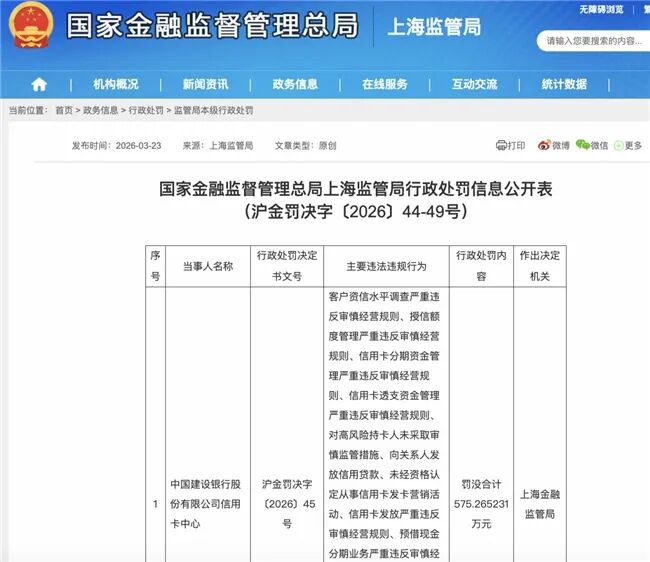Click the national emblem logo
Image resolution: width=650 pixels, height=562 pixels.
[x=32, y=27]
